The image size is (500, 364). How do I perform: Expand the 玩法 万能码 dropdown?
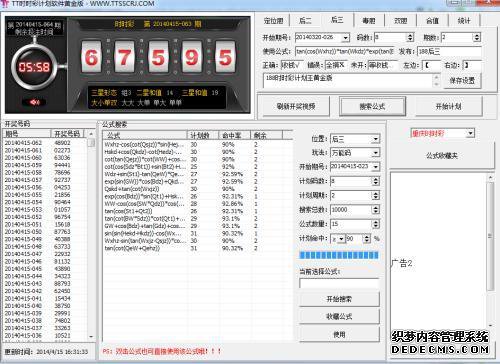[376, 153]
